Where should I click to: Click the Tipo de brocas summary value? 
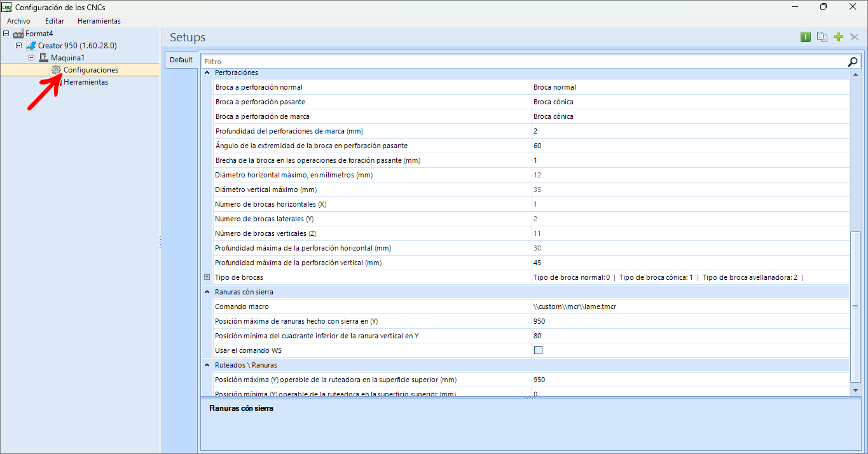click(668, 277)
